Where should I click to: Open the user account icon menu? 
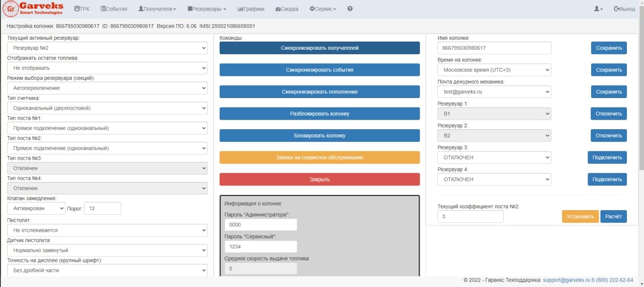[x=598, y=9]
